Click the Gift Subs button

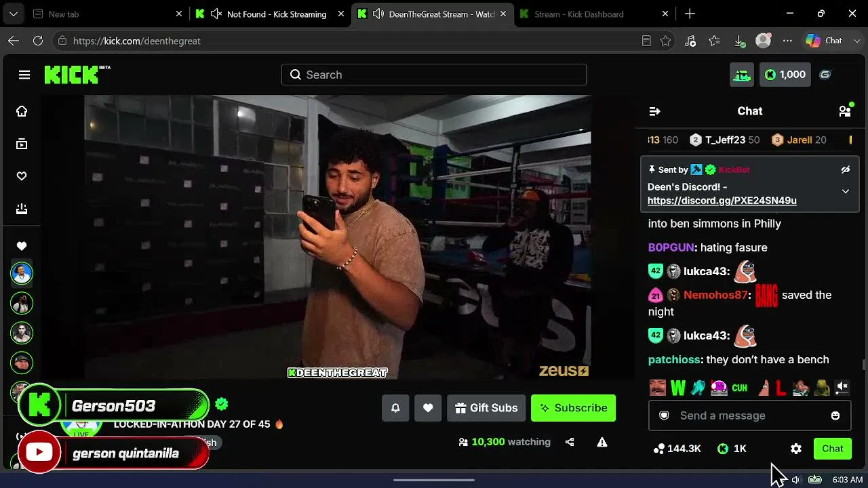[486, 408]
